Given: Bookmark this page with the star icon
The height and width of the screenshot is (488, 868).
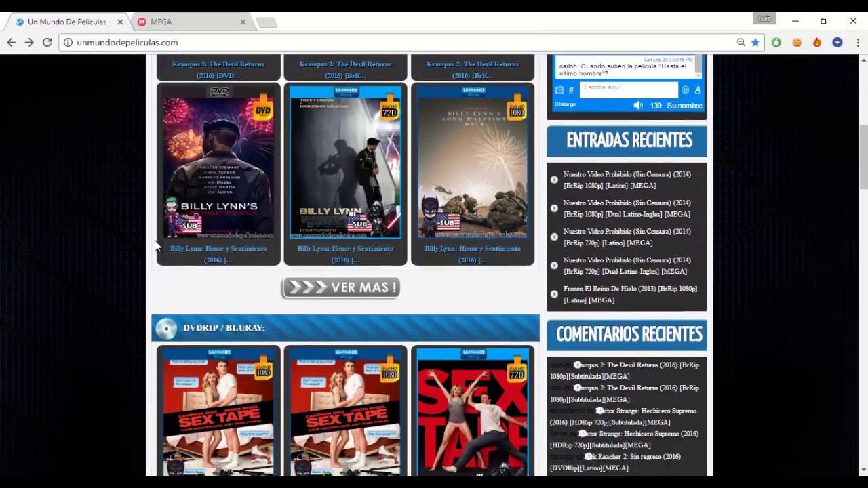Looking at the screenshot, I should (x=755, y=42).
